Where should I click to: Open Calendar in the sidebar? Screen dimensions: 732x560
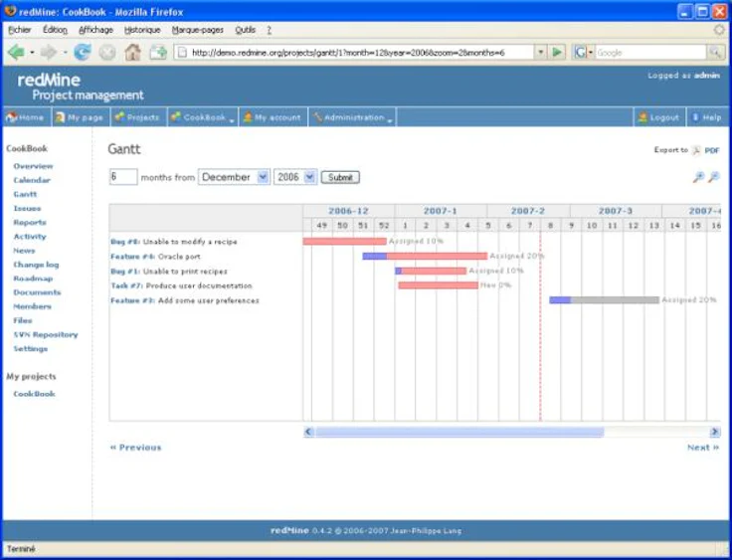[x=32, y=180]
